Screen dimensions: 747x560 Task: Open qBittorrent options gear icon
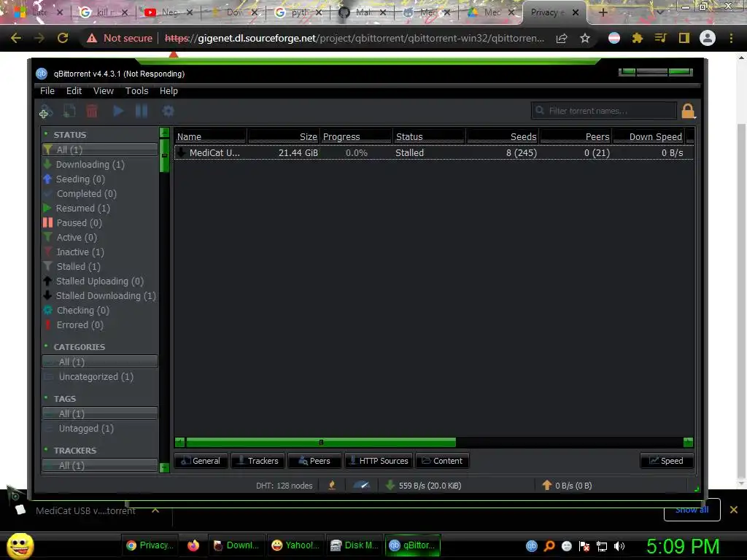click(x=168, y=111)
